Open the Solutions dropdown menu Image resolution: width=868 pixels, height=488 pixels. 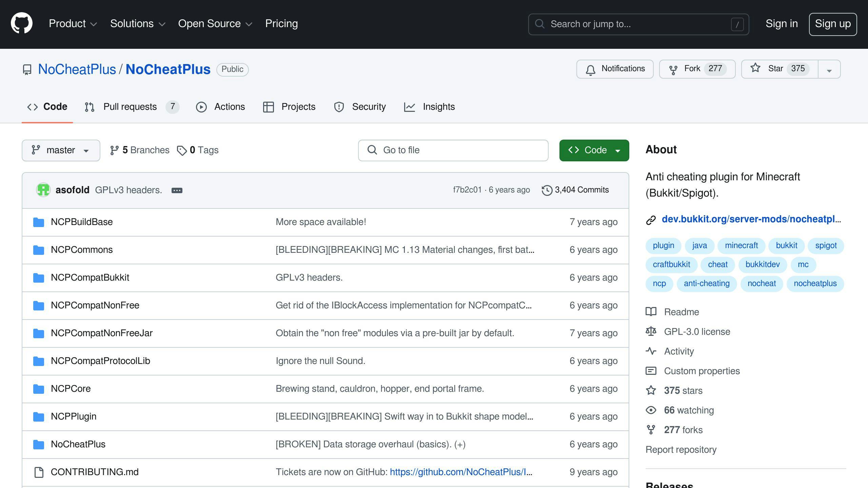point(138,24)
